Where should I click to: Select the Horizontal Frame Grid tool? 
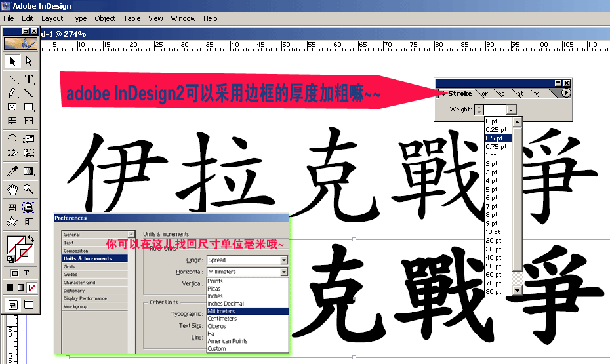coord(12,121)
